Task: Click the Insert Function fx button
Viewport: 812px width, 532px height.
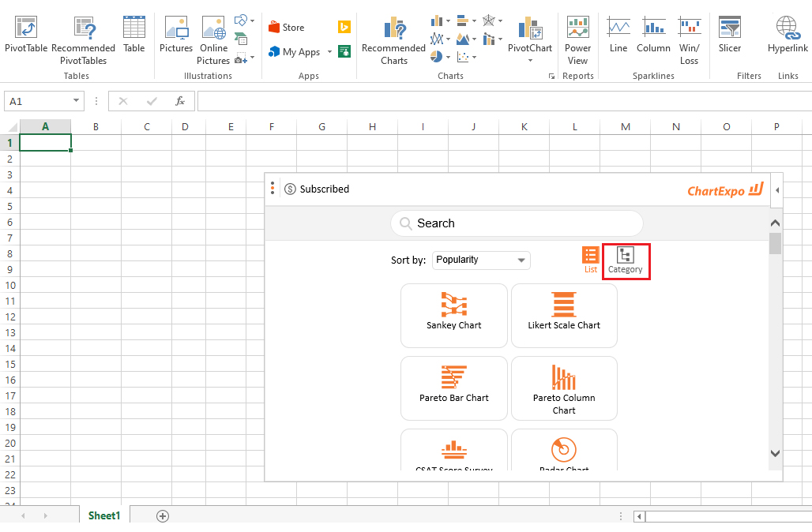Action: (x=179, y=101)
